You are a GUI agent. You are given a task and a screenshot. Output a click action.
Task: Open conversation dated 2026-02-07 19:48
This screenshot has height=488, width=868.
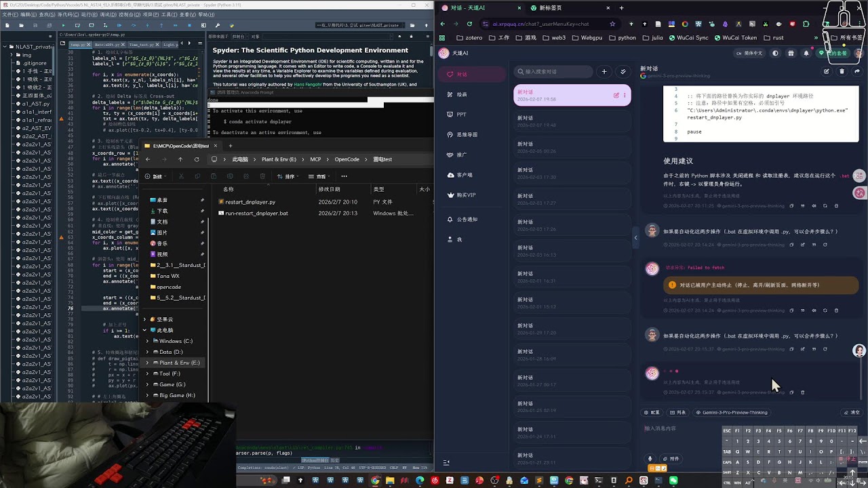point(572,121)
